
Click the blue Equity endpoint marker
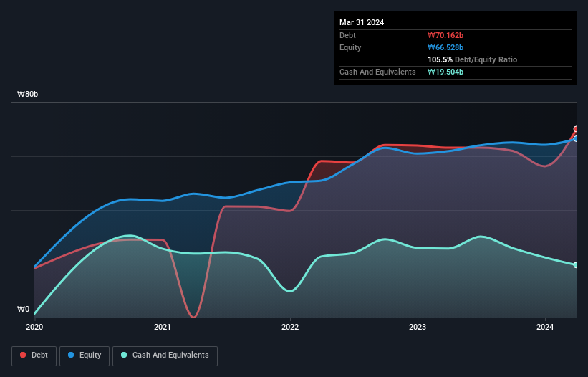(576, 139)
